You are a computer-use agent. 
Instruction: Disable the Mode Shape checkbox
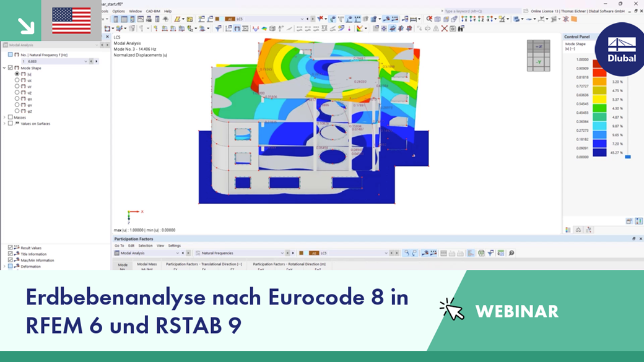(x=11, y=68)
